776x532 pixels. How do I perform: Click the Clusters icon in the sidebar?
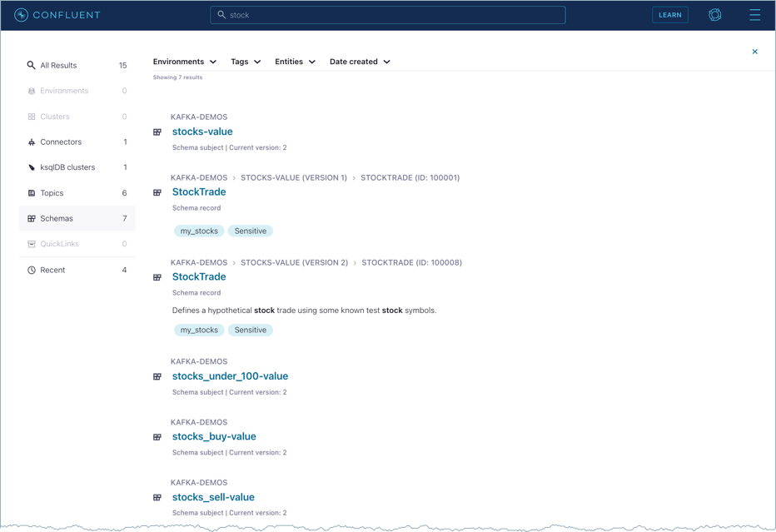(x=32, y=116)
